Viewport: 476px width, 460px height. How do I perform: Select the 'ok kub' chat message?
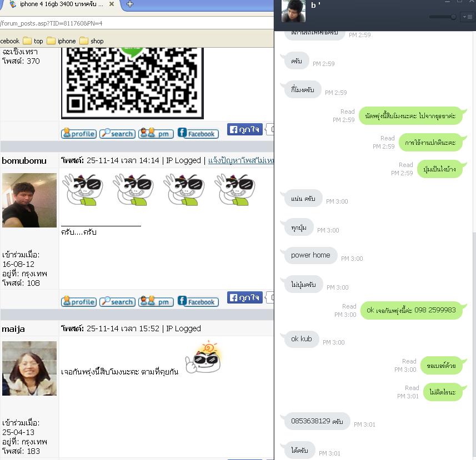pyautogui.click(x=302, y=339)
